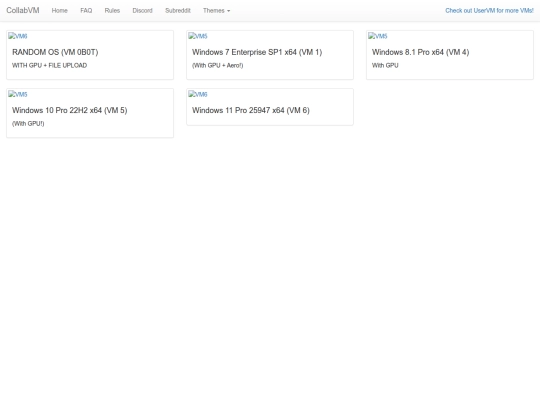Click broken thumbnail of Windows 8.1 card
Screen dimensions: 540x405
(378, 36)
